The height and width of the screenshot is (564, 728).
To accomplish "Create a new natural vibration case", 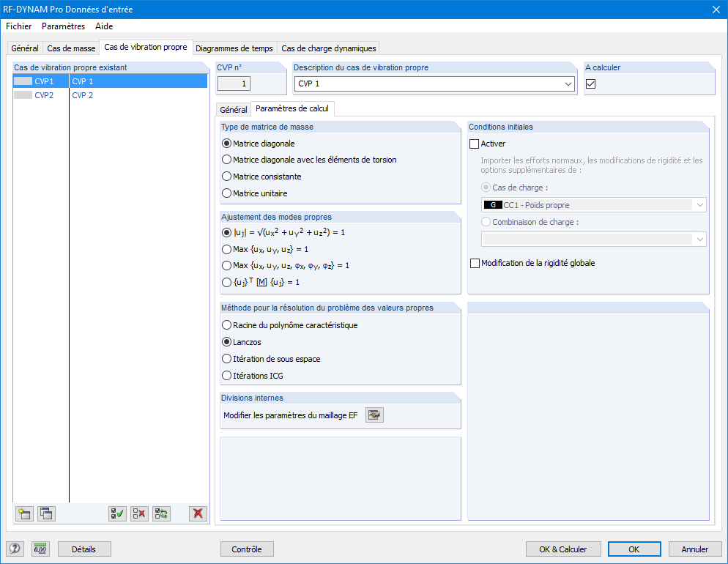I will [24, 513].
